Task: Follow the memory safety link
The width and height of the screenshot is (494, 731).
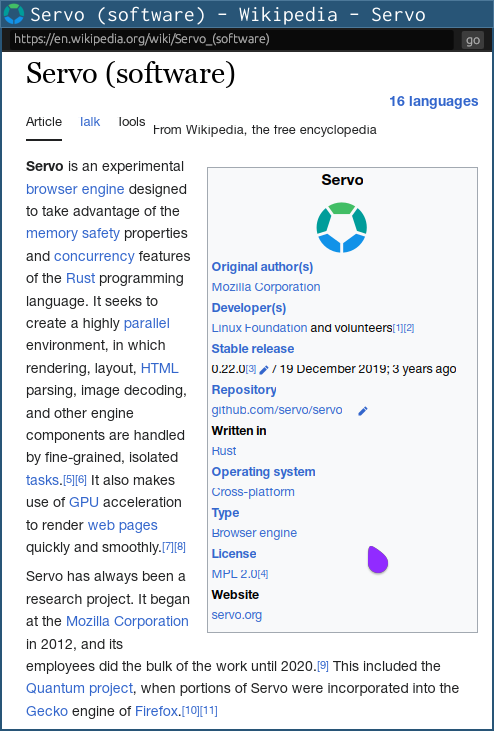Action: click(x=73, y=233)
